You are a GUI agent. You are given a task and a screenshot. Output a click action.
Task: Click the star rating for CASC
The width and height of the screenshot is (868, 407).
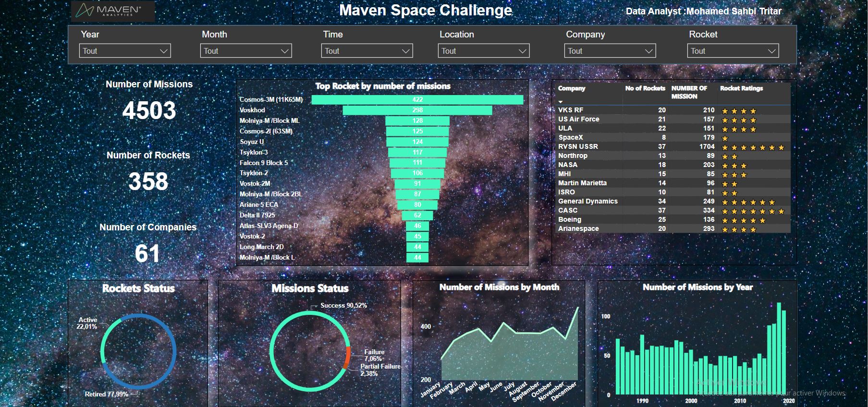(x=753, y=211)
